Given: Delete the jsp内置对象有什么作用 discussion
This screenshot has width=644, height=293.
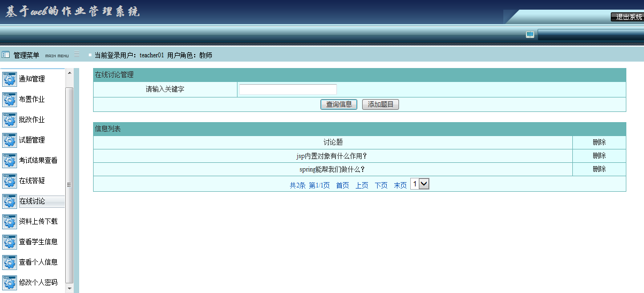Looking at the screenshot, I should [x=599, y=156].
